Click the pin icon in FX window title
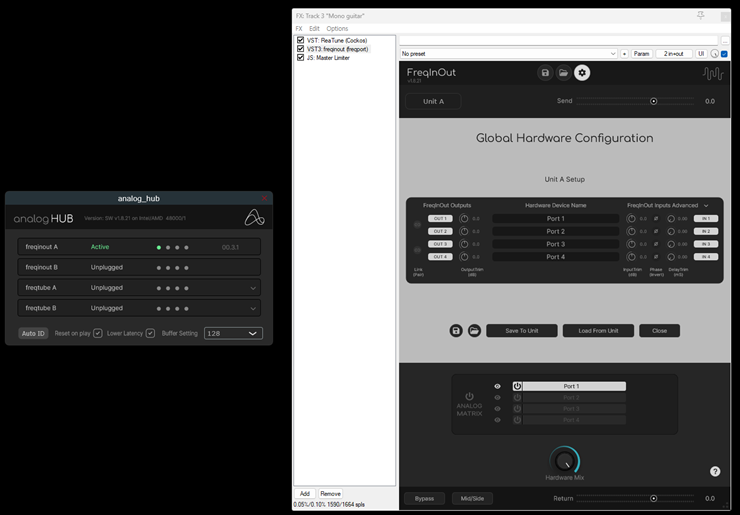The image size is (740, 515). coord(701,16)
